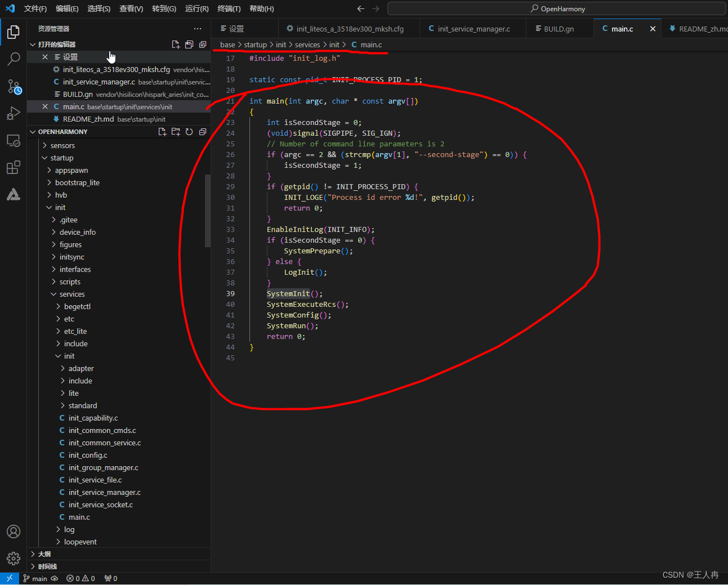The height and width of the screenshot is (585, 728).
Task: Click the base breadcrumb segment
Action: pos(227,44)
